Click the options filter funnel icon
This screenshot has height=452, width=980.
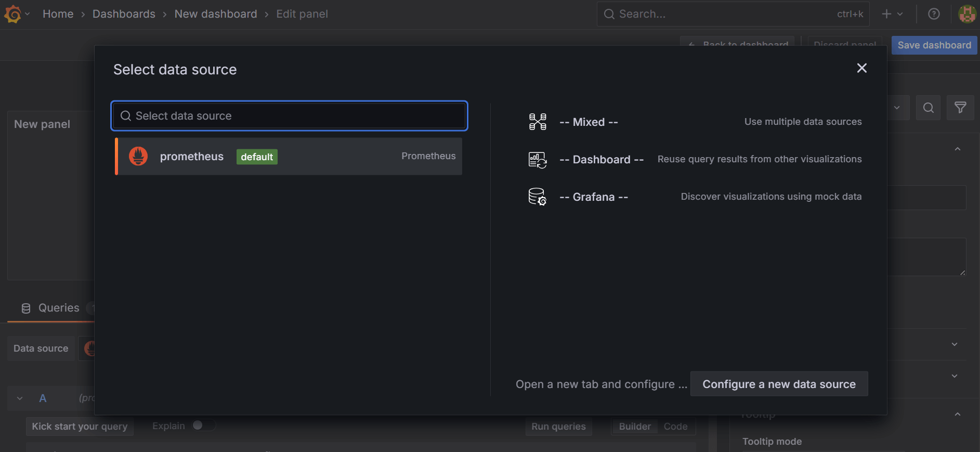(x=960, y=108)
